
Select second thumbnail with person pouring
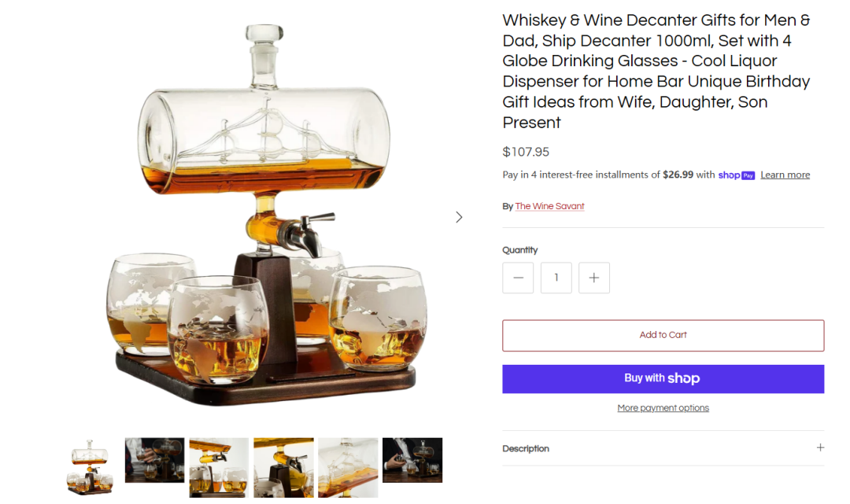tap(154, 460)
